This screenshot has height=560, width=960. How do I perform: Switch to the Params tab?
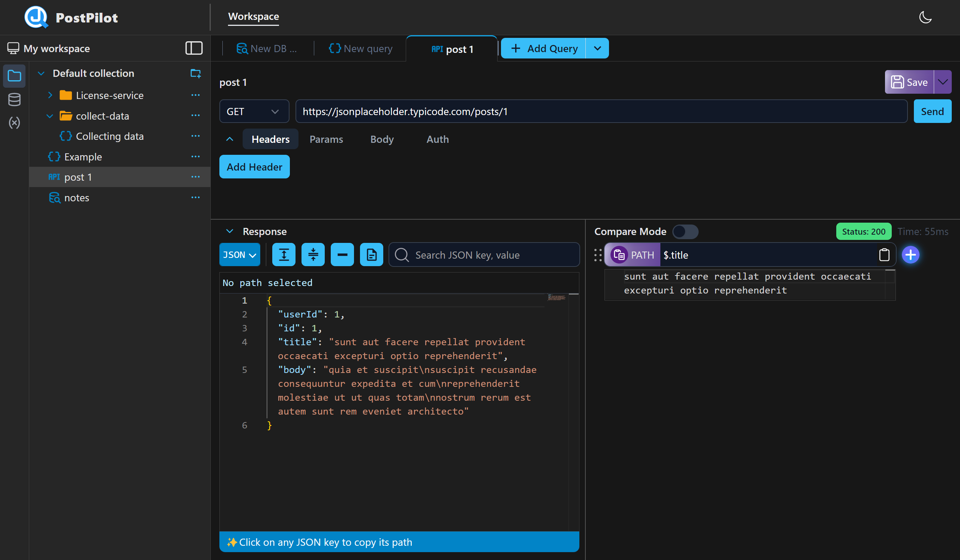(x=326, y=139)
